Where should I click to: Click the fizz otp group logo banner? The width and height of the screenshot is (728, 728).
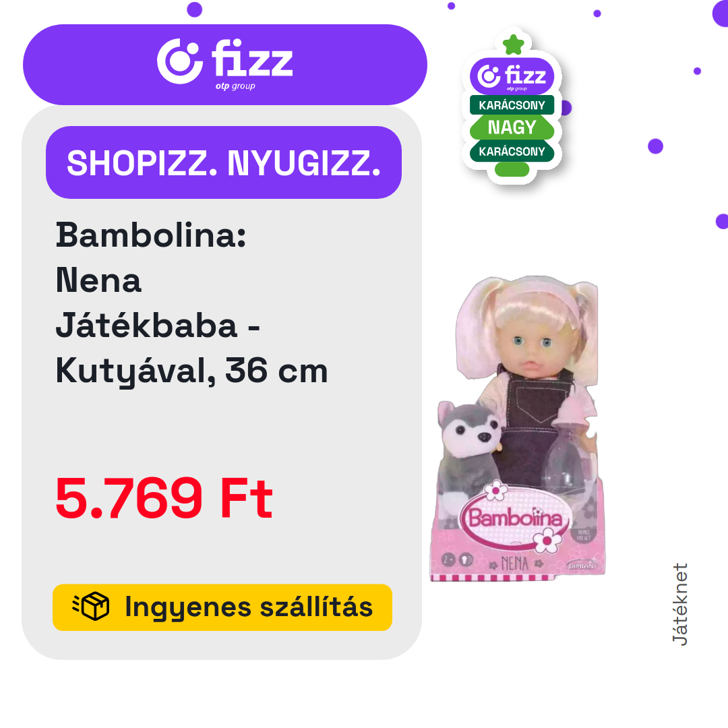tap(224, 65)
